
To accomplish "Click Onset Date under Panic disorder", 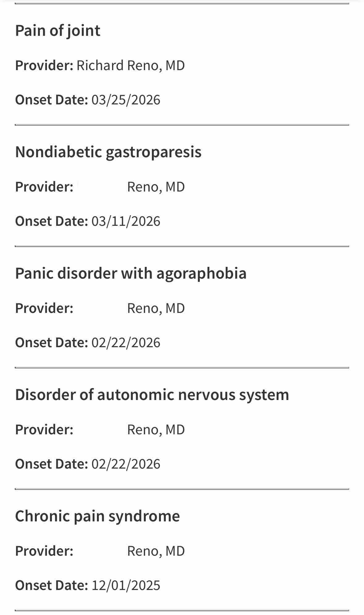I will [88, 343].
